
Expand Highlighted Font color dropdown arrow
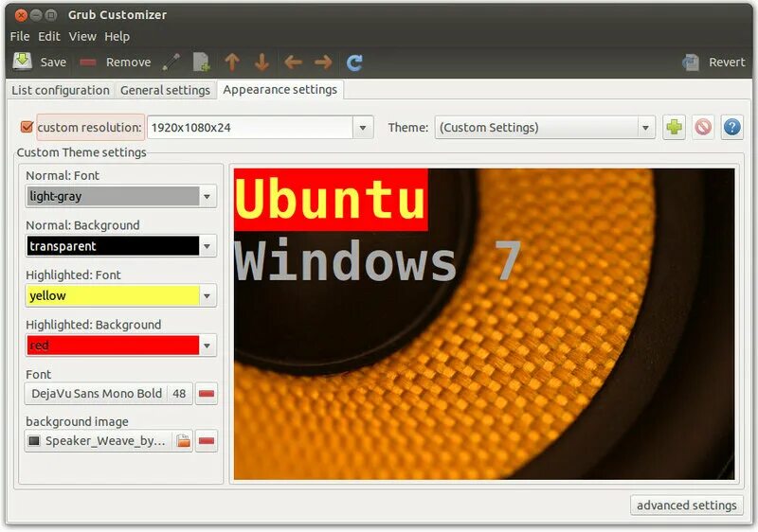(x=207, y=296)
